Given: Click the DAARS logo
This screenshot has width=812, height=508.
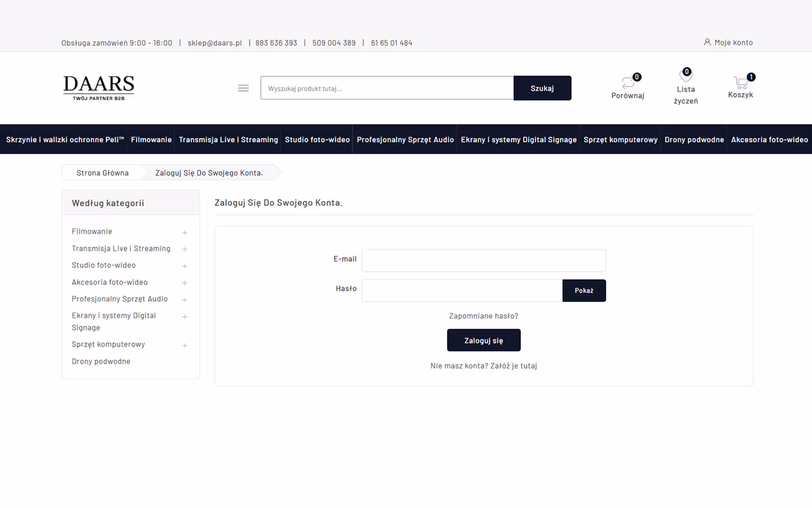Looking at the screenshot, I should point(99,88).
